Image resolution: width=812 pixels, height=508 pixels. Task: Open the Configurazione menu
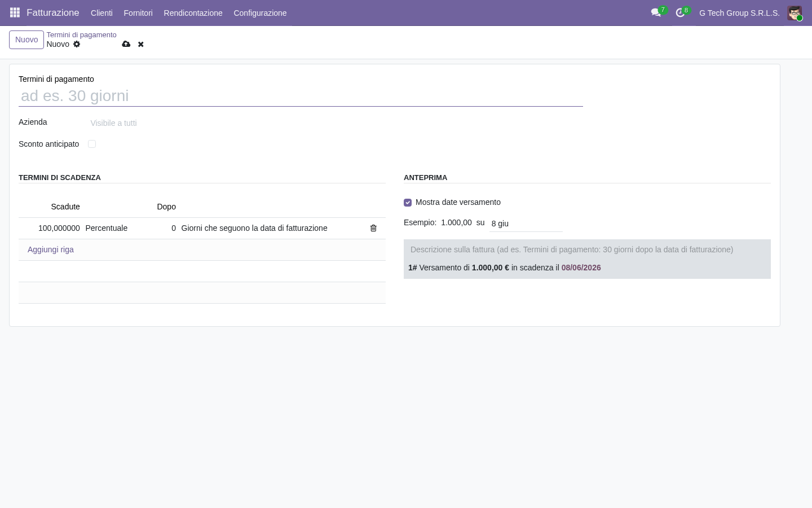point(260,13)
